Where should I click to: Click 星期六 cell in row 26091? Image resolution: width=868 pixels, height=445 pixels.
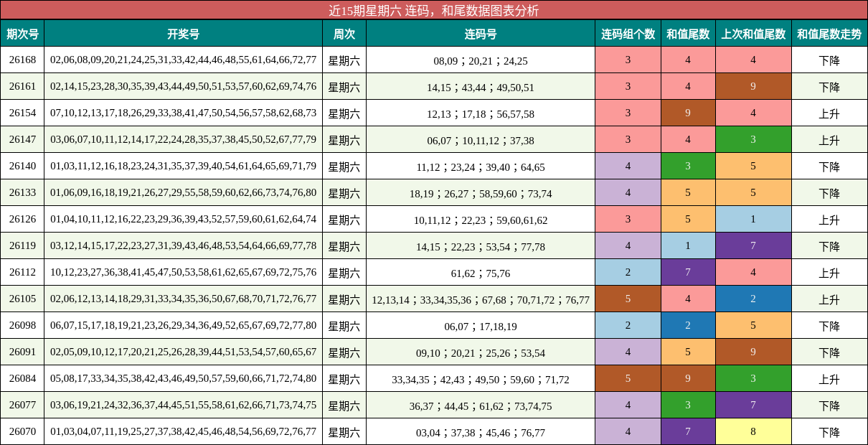coord(344,352)
